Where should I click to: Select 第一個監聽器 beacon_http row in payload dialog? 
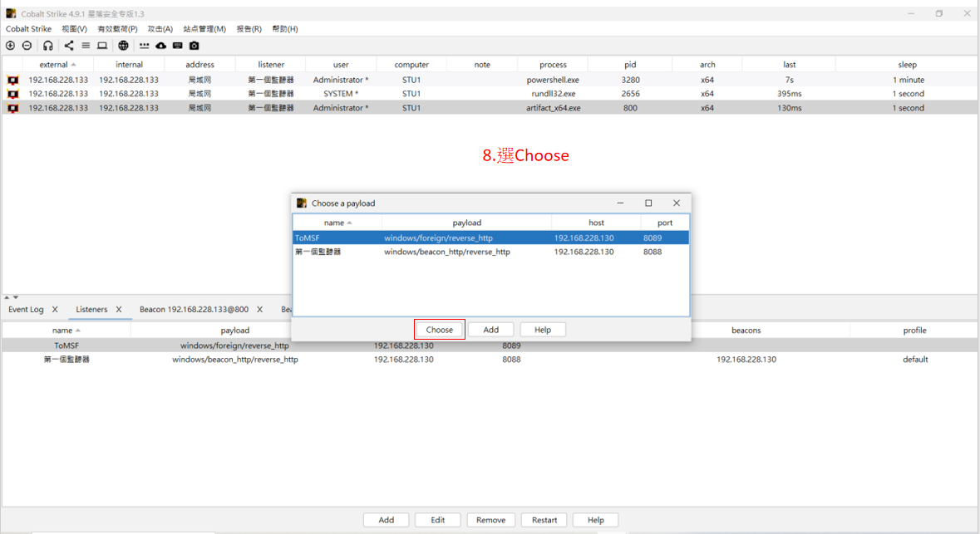tap(490, 252)
